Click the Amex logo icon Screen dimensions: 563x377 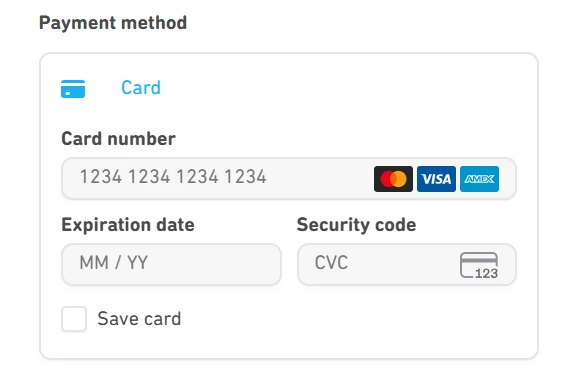[479, 179]
